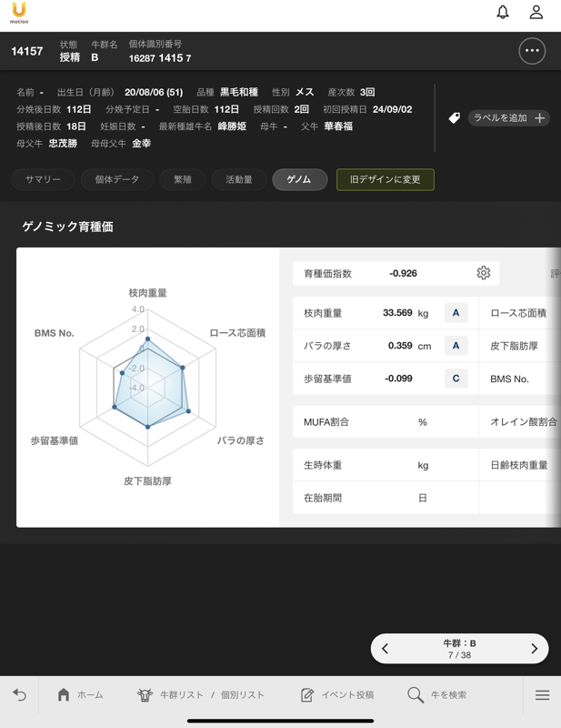Open イベント投稿 event posting
Viewport: 561px width, 728px height.
pos(337,695)
